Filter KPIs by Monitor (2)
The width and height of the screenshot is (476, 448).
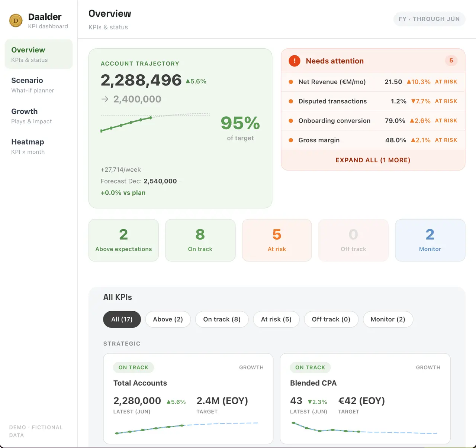coord(388,319)
